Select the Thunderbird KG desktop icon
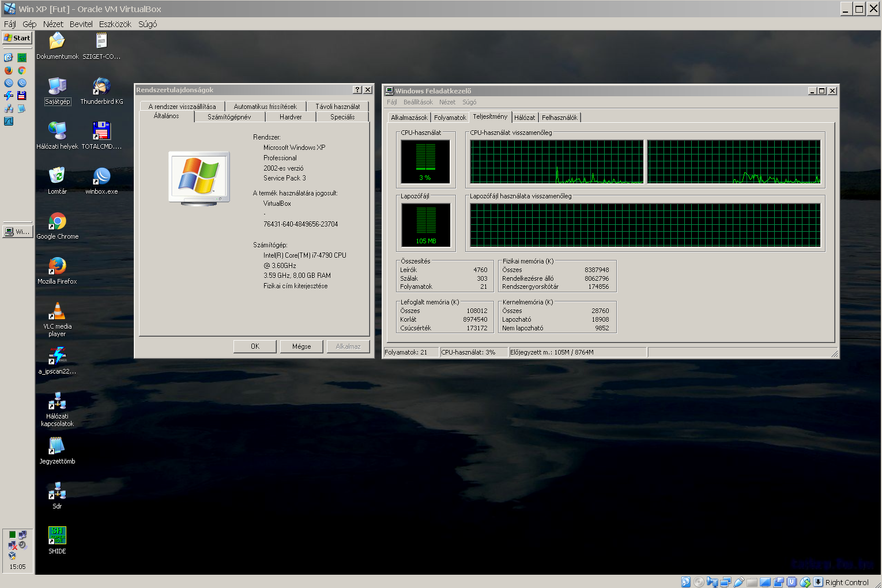Viewport: 882px width, 588px height. pos(101,91)
